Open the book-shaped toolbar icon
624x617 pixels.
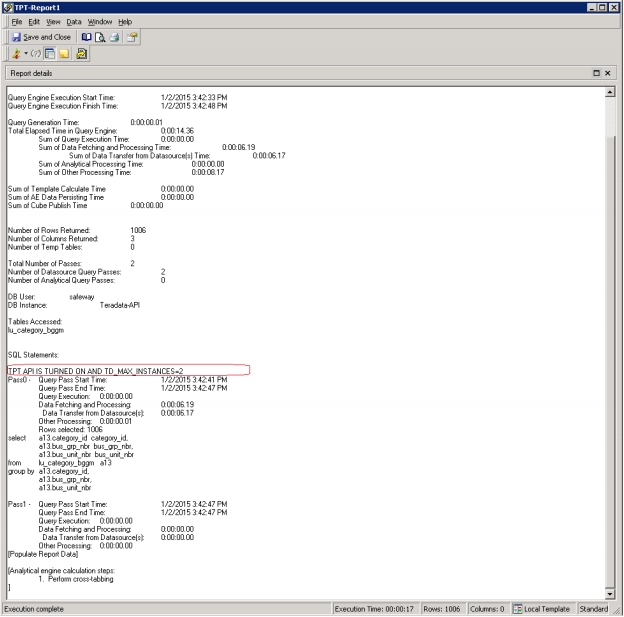[x=86, y=37]
